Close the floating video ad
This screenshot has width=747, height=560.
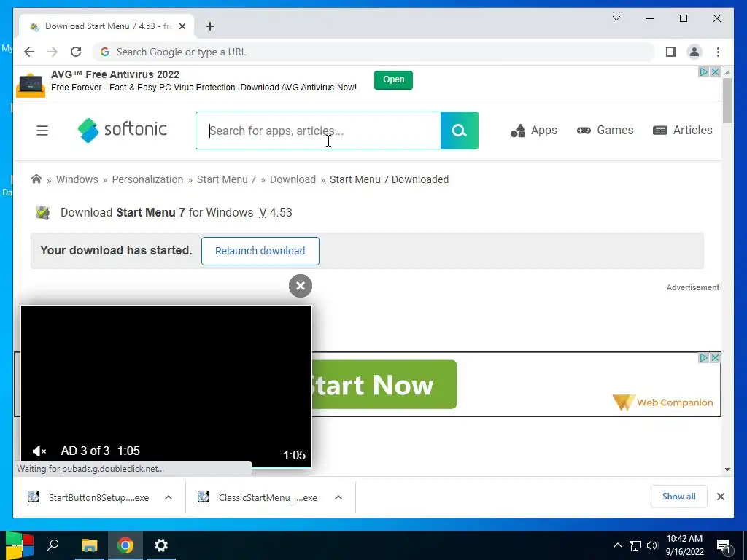tap(300, 286)
